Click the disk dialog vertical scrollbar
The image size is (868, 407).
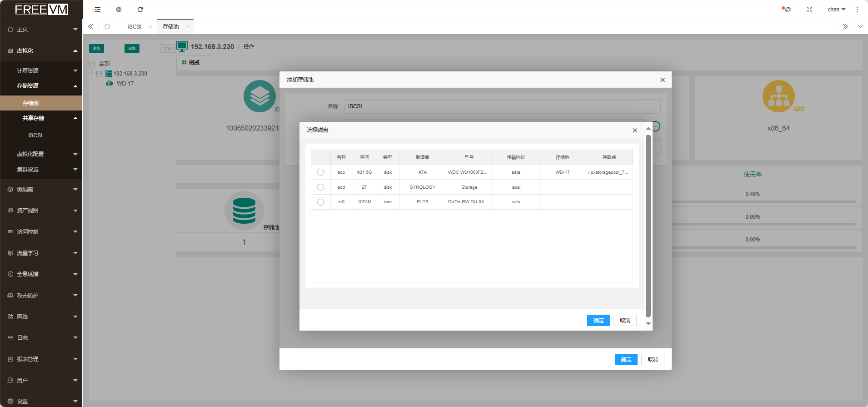pos(648,226)
